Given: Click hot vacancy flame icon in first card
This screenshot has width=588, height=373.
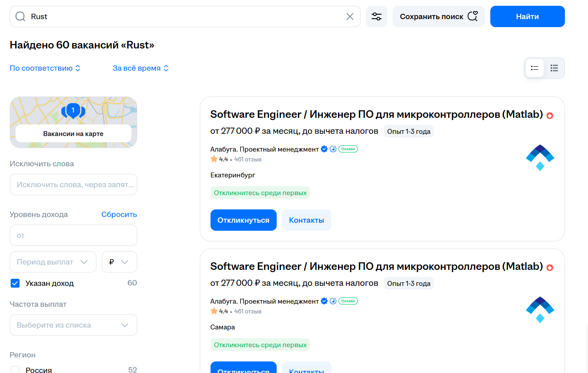Looking at the screenshot, I should click(550, 116).
